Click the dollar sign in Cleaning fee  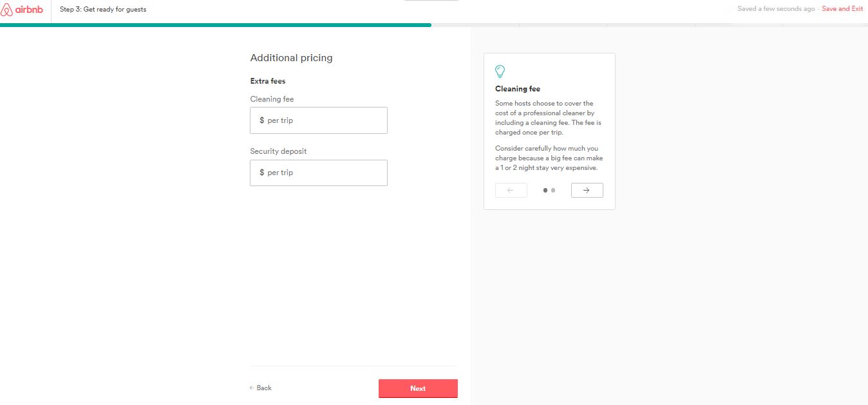(261, 120)
